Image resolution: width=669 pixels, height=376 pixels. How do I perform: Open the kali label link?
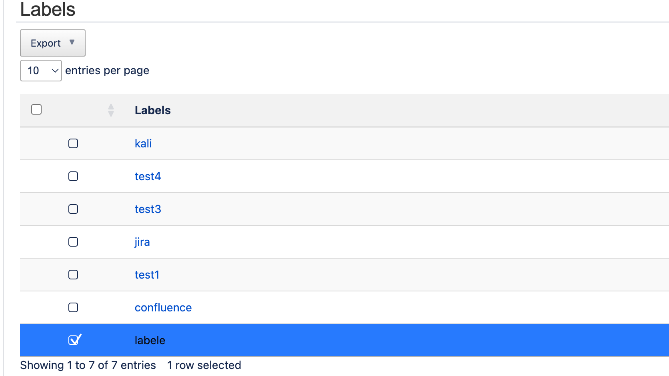click(143, 143)
